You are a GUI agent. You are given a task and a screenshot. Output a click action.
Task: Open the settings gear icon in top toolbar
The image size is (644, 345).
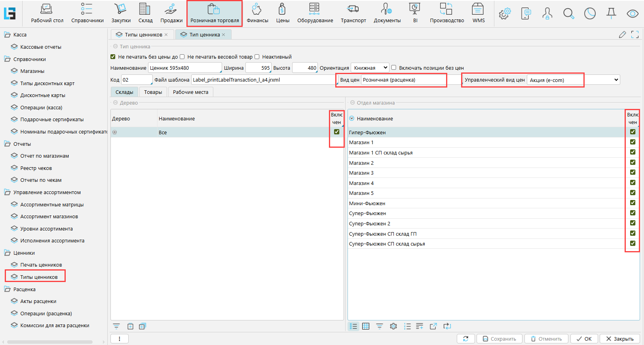(x=504, y=14)
